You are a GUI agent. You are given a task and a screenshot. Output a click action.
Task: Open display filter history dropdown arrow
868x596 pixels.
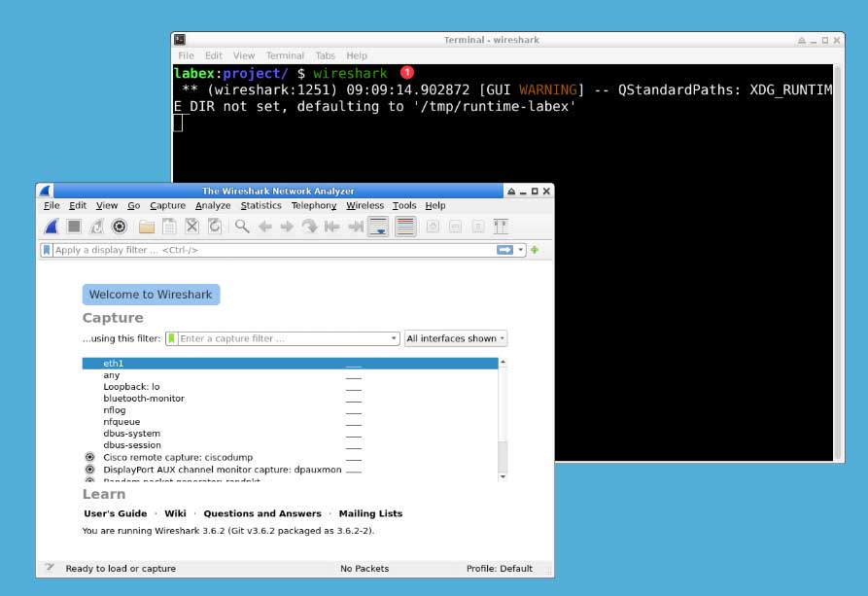coord(520,250)
